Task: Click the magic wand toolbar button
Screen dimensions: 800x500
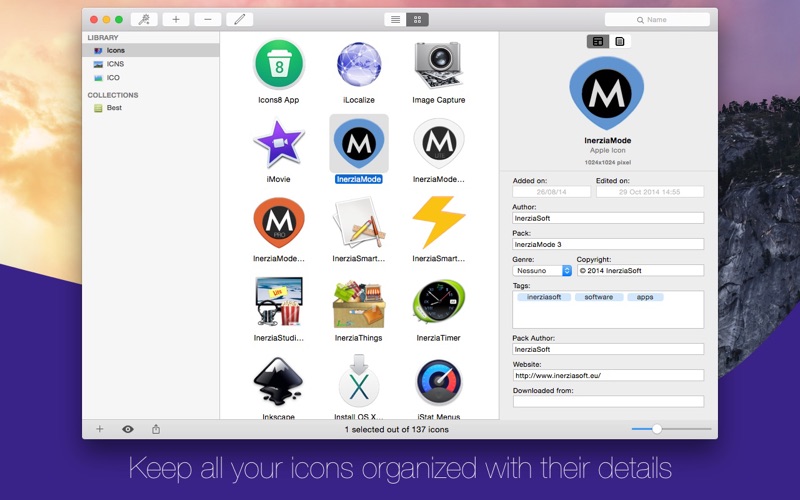Action: 144,19
